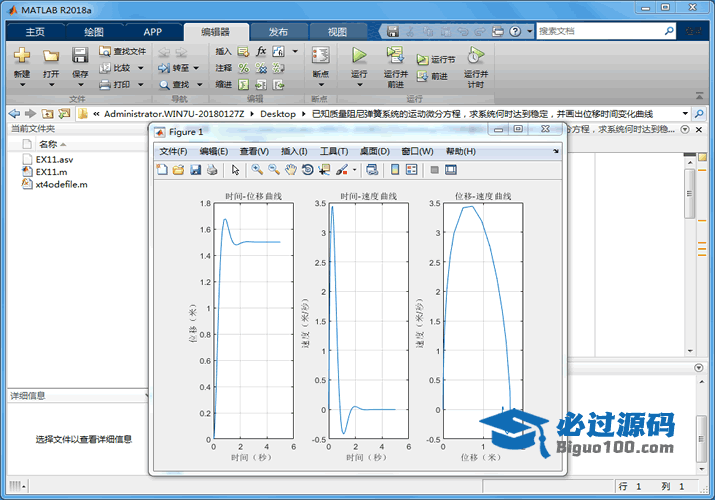Click the Print Figure icon

coord(210,170)
